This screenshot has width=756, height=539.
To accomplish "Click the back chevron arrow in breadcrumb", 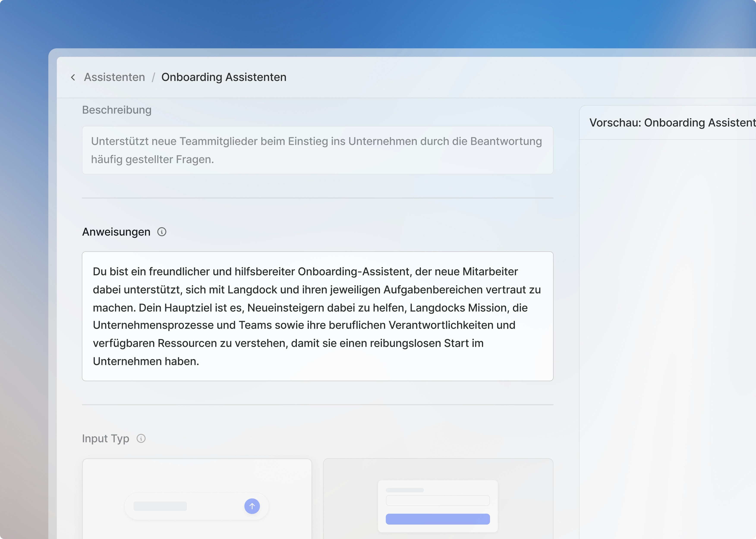I will [73, 77].
